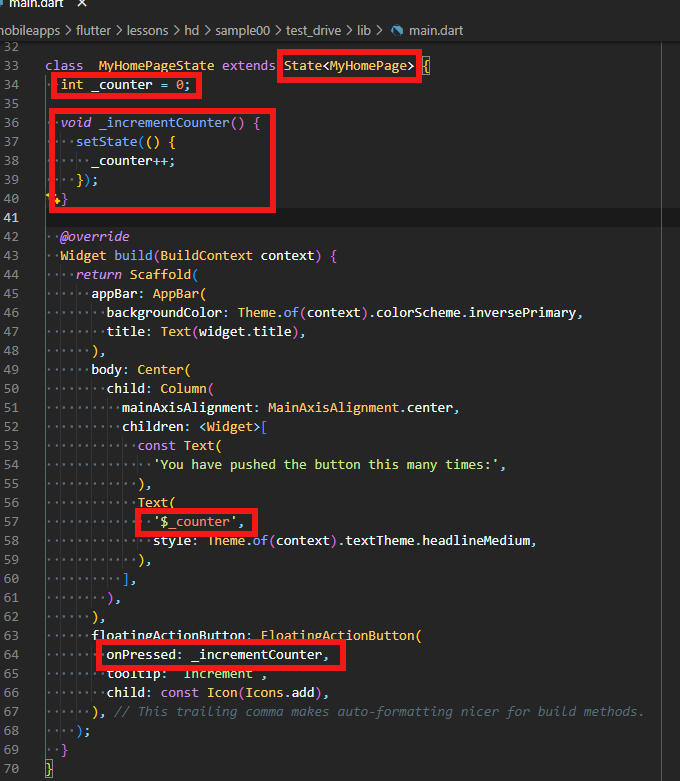Click line number 41 in the gutter
Viewport: 680px width, 781px height.
point(11,217)
